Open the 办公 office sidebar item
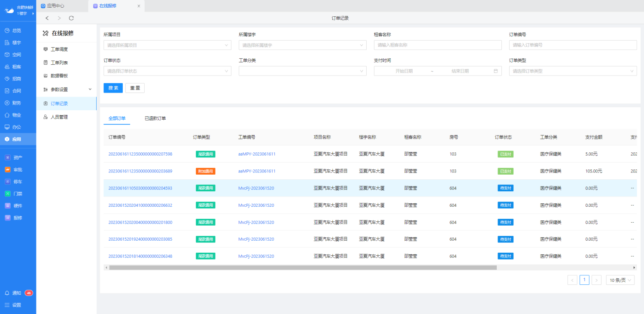The image size is (644, 314). coord(18,127)
